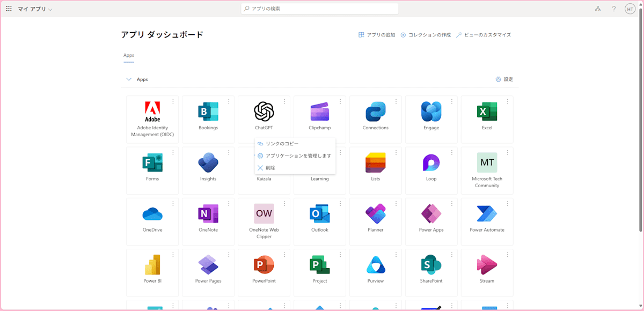This screenshot has height=311, width=644.
Task: Collapse the Apps section chevron
Action: click(x=129, y=79)
